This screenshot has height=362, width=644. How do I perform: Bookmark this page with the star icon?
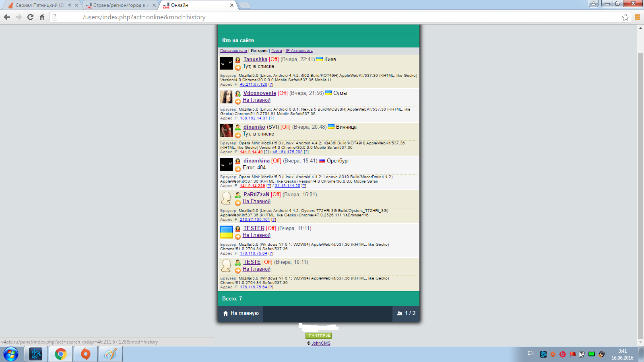pyautogui.click(x=625, y=17)
